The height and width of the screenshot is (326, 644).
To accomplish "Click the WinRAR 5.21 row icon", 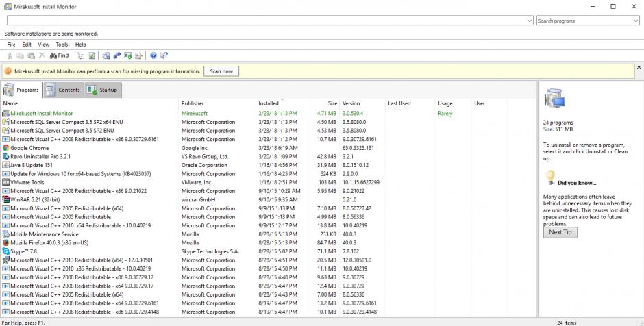I will pyautogui.click(x=5, y=199).
